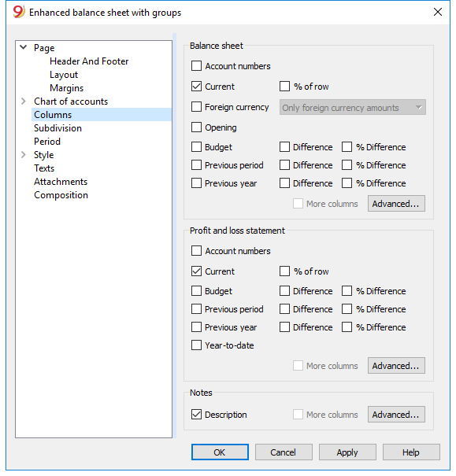Viewport: 456px width, 476px height.
Task: Toggle the Notes Description checkbox
Action: click(197, 415)
